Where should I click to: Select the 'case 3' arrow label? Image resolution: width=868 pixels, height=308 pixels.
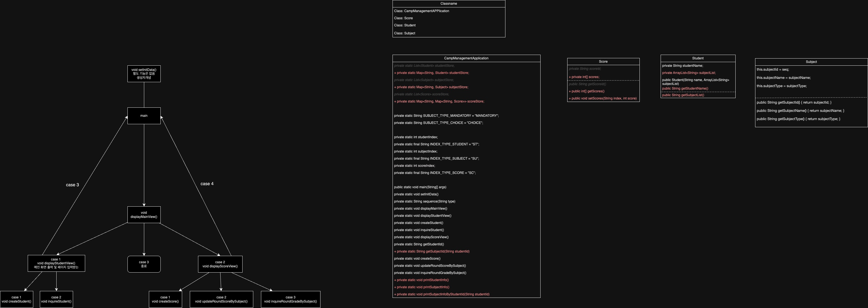[73, 185]
